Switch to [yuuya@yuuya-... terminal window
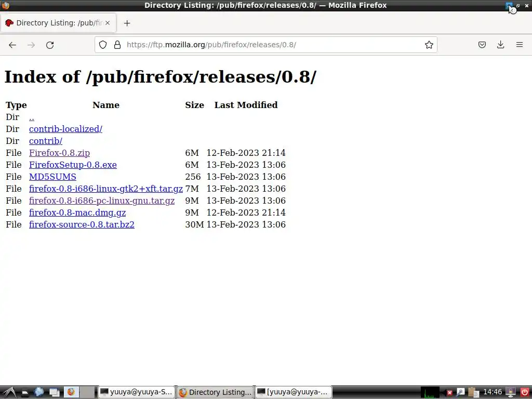Image resolution: width=532 pixels, height=399 pixels. [294, 392]
